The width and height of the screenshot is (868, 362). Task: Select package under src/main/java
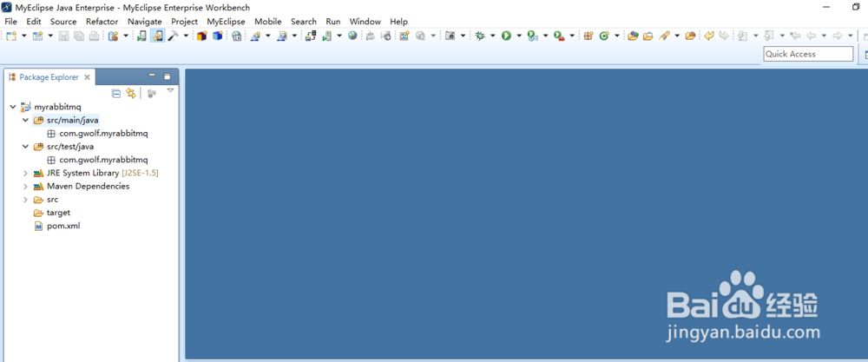[x=103, y=134]
